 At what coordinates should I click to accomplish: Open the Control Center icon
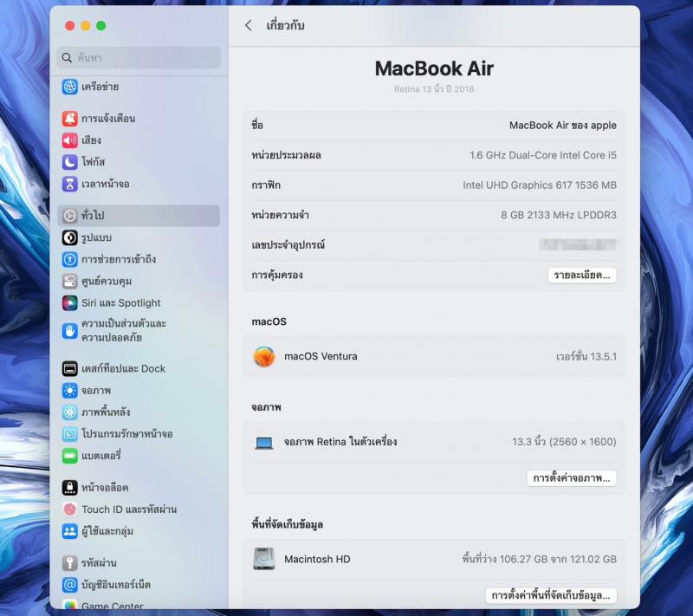tap(70, 281)
